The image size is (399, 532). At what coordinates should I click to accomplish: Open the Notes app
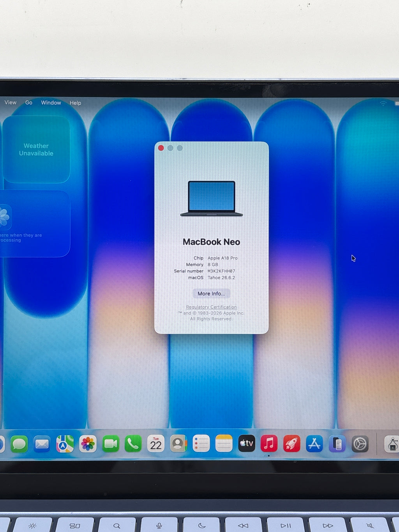click(x=224, y=444)
